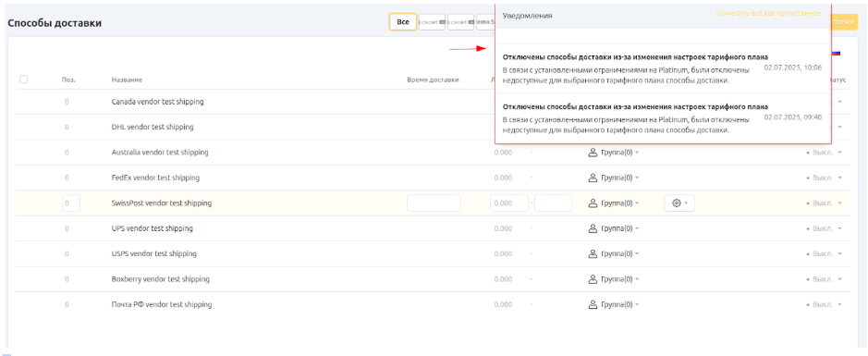Click the "Способы доставки" page title
868x356 pixels.
pyautogui.click(x=55, y=23)
